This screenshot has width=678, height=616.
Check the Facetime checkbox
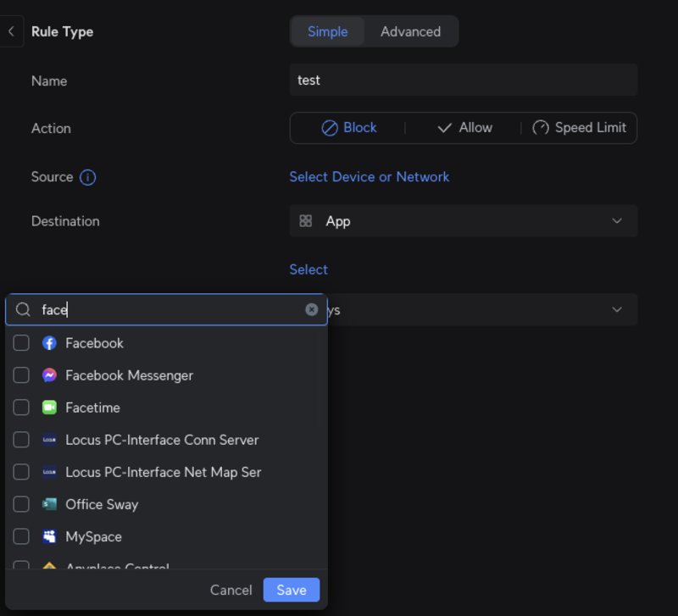(x=21, y=408)
